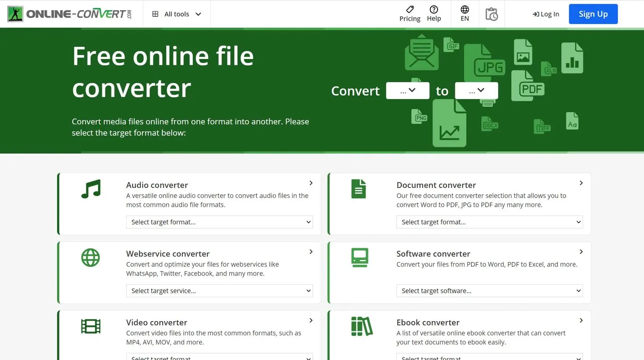644x360 pixels.
Task: Click the globe EN language icon
Action: (465, 14)
